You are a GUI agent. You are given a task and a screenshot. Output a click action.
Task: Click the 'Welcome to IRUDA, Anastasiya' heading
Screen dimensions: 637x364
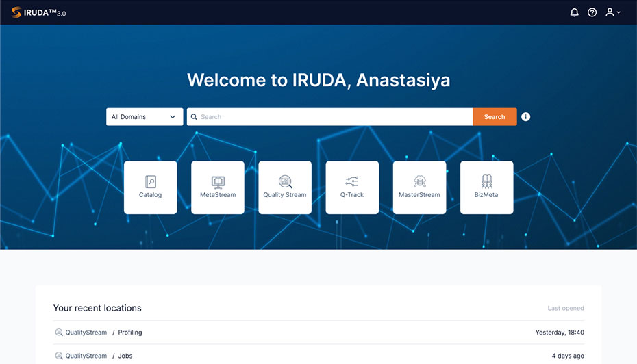click(x=318, y=80)
